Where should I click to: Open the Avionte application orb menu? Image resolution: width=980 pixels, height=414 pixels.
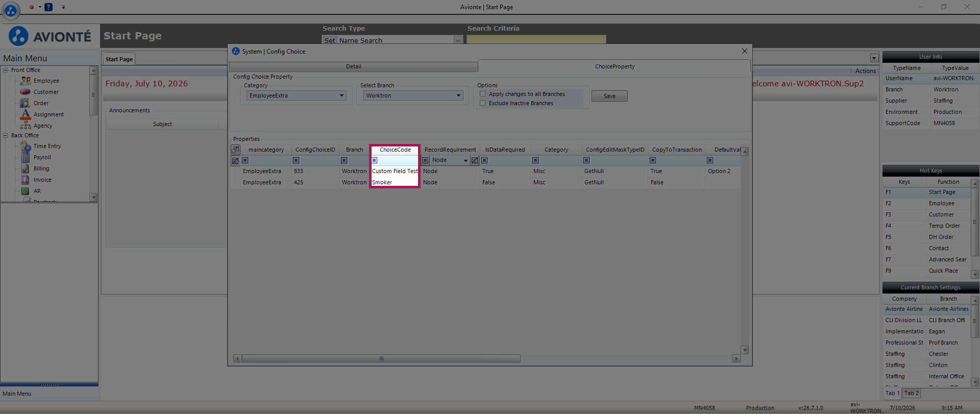point(11,10)
